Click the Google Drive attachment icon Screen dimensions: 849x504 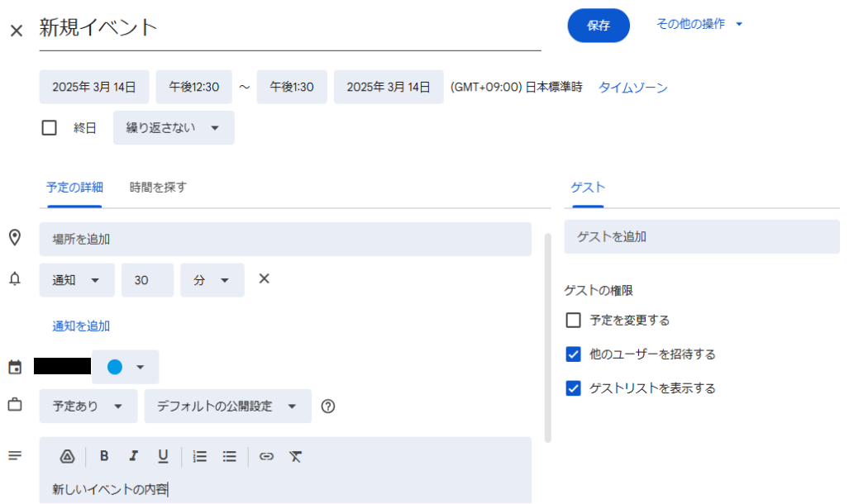click(68, 456)
